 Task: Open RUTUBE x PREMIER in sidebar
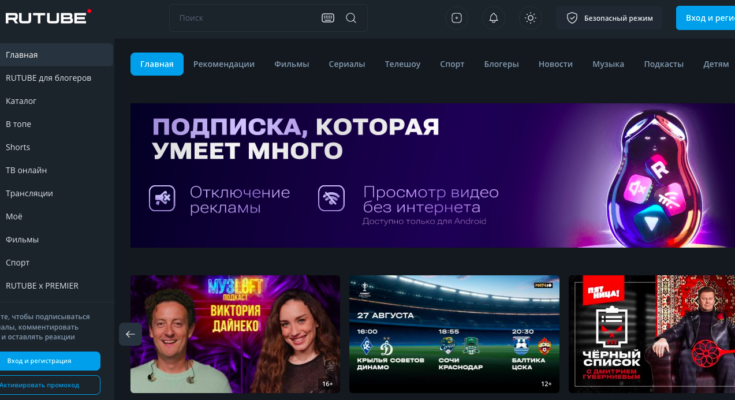coord(56,286)
